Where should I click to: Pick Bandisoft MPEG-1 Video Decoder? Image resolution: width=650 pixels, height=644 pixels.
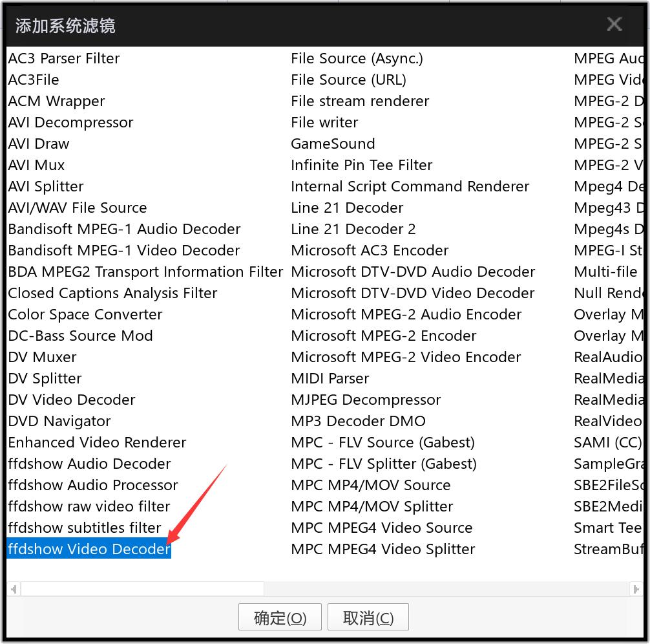pyautogui.click(x=124, y=250)
